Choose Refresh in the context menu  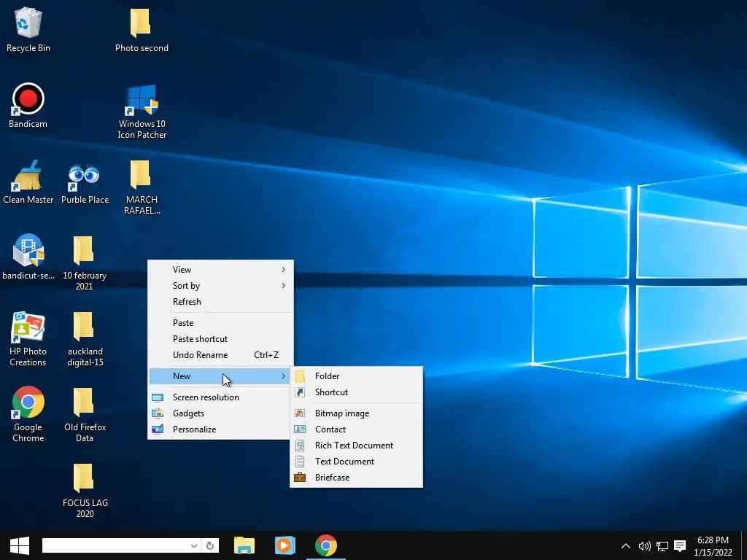tap(220, 302)
